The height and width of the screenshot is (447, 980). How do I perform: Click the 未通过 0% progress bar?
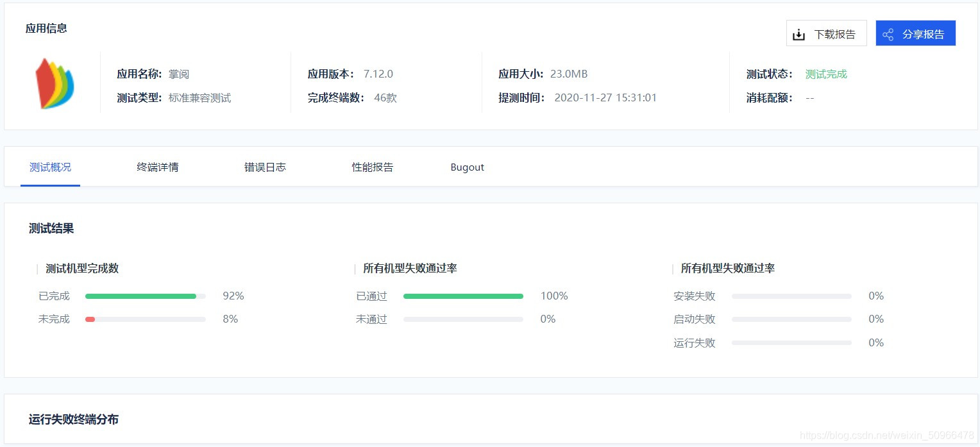click(463, 319)
